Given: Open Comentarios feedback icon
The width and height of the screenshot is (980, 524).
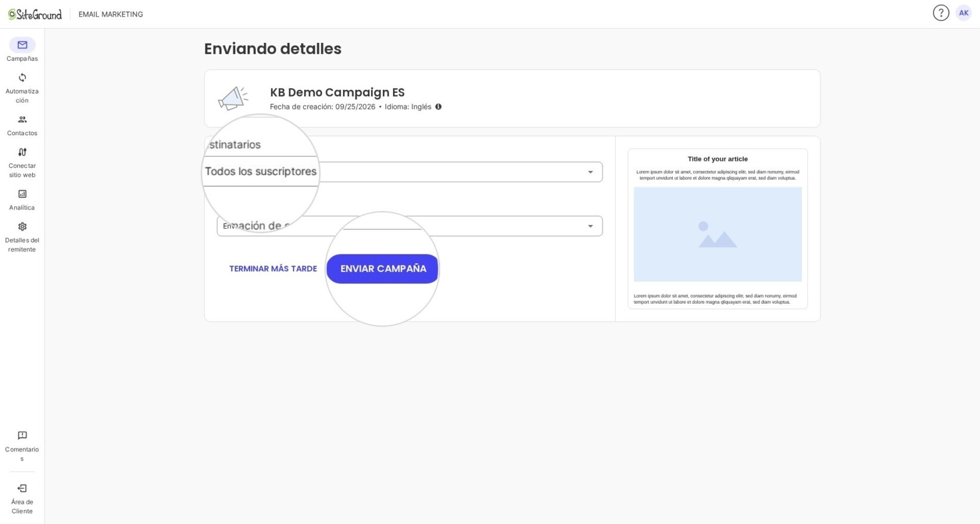Looking at the screenshot, I should [x=22, y=435].
